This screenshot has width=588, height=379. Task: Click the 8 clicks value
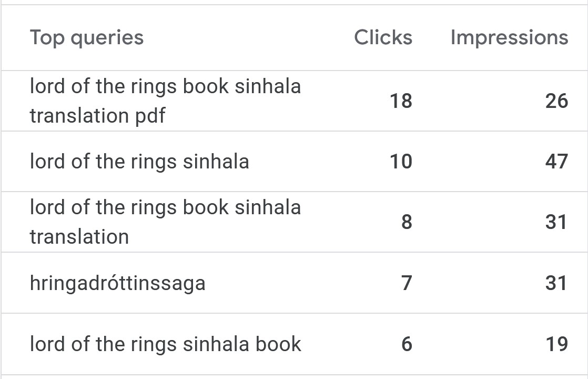pyautogui.click(x=407, y=222)
